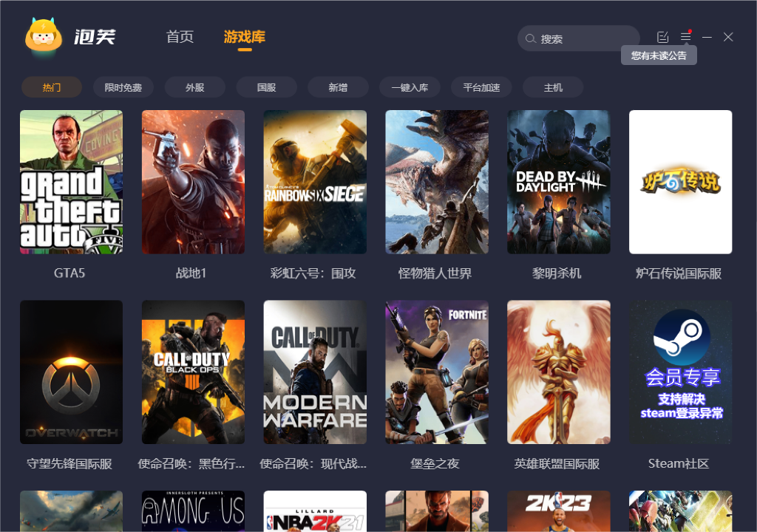This screenshot has height=532, width=757.
Task: Close the Paofu window
Action: tap(728, 37)
